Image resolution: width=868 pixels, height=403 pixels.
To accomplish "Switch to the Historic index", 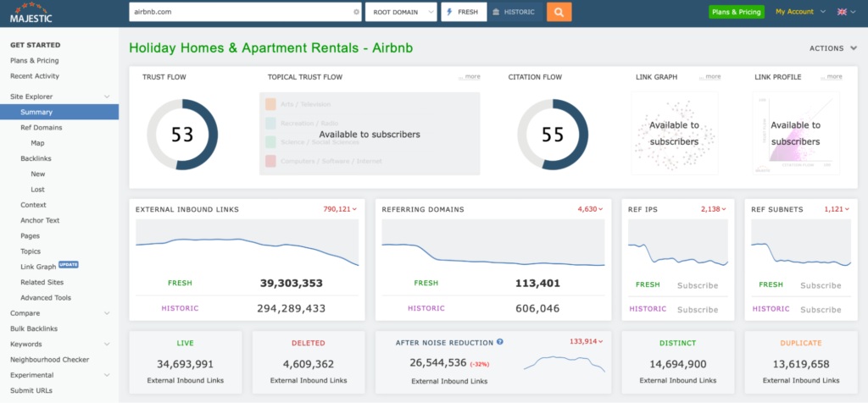I will (x=515, y=12).
